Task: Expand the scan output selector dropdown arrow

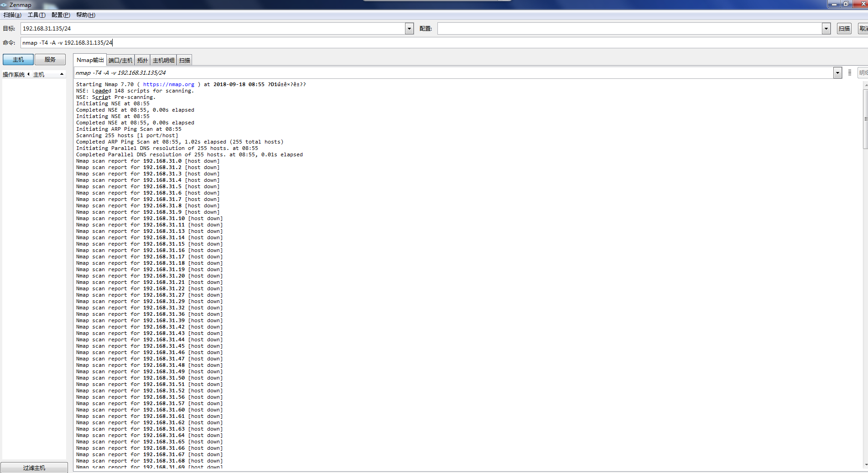Action: [837, 73]
